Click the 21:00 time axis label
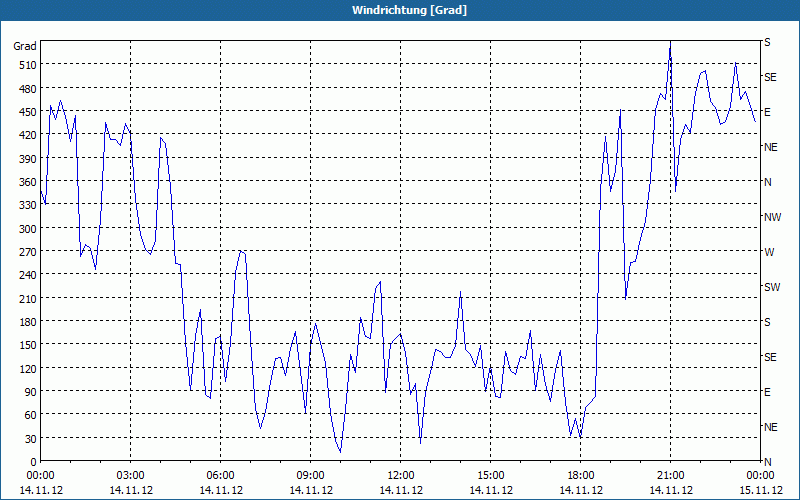The image size is (800, 500). pyautogui.click(x=670, y=476)
